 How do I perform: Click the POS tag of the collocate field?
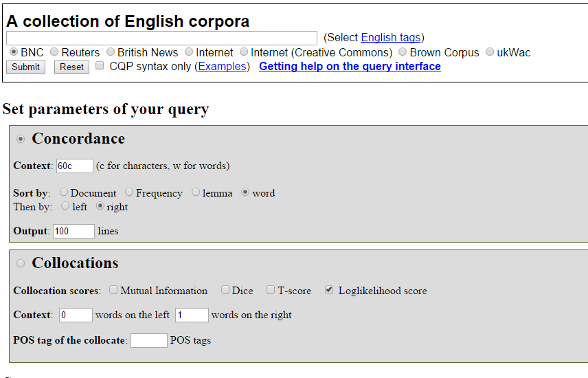pos(149,340)
